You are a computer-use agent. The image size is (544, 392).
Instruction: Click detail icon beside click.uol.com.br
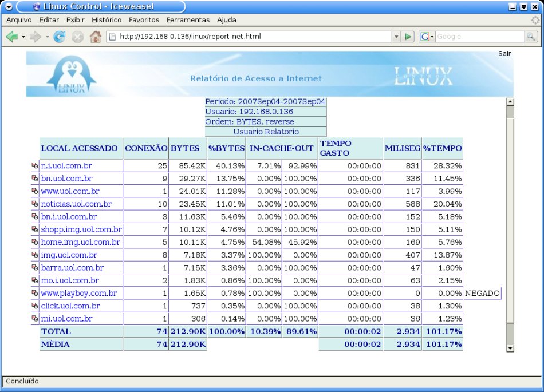coord(35,306)
